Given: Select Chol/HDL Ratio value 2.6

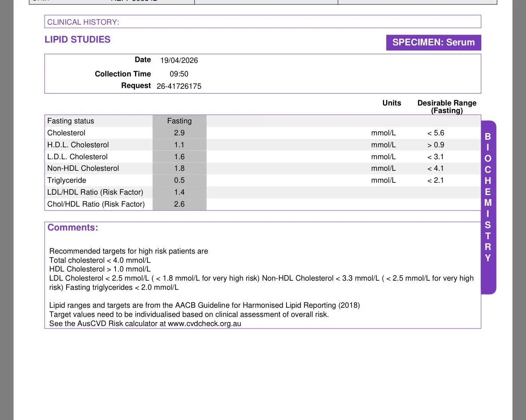Looking at the screenshot, I should coord(179,204).
